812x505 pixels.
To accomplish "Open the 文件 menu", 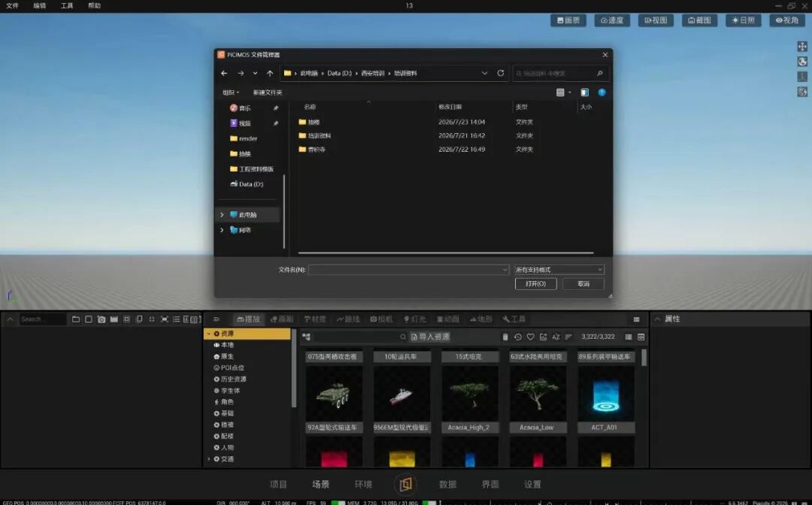I will [13, 6].
